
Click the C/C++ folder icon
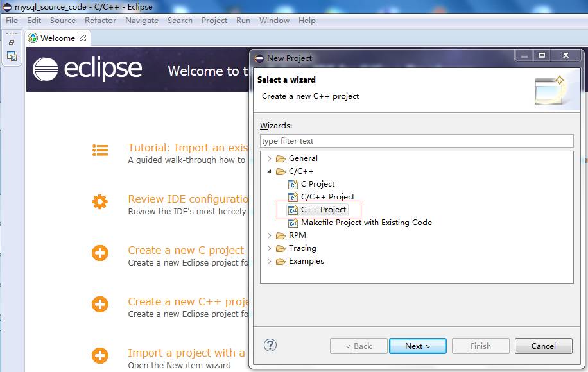coord(281,172)
